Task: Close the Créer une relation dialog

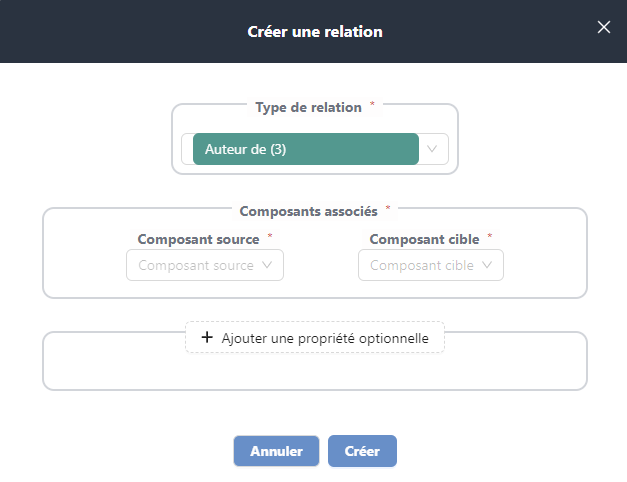Action: (604, 27)
